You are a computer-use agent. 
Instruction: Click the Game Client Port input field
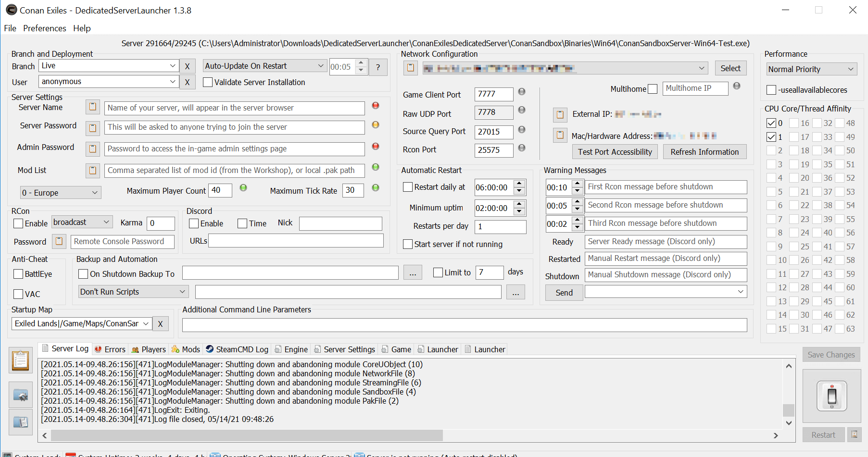pos(493,94)
